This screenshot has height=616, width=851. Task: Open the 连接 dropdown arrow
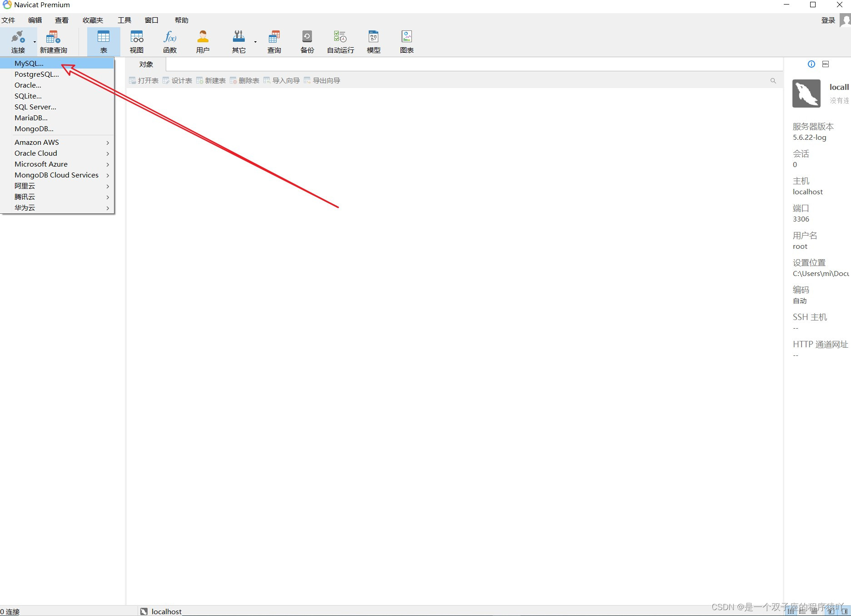(35, 42)
